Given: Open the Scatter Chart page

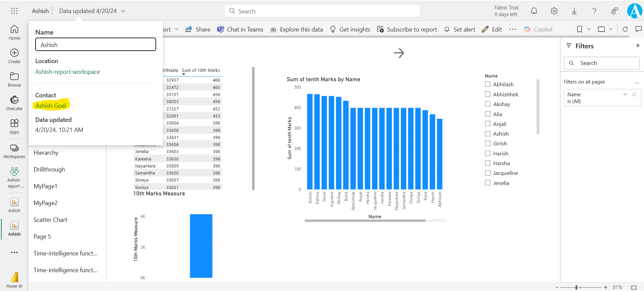Looking at the screenshot, I should (50, 220).
